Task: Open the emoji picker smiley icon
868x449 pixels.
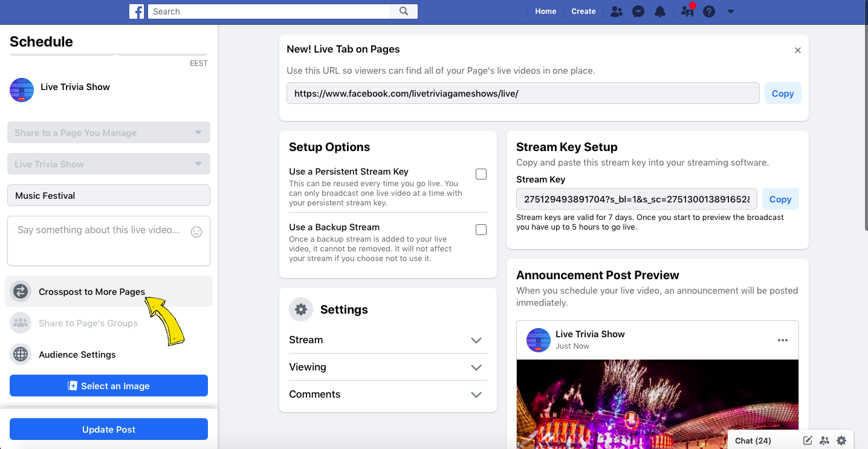Action: pyautogui.click(x=196, y=231)
